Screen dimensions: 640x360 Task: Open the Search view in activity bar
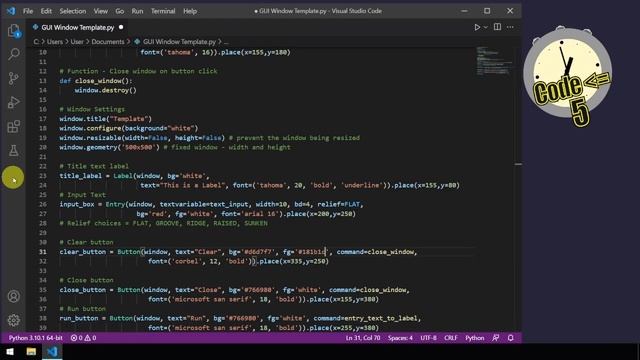[x=13, y=54]
